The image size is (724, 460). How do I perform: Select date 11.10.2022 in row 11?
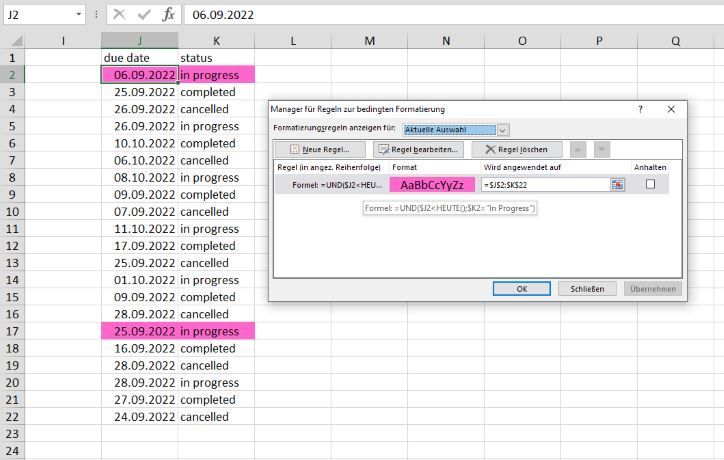[x=139, y=229]
